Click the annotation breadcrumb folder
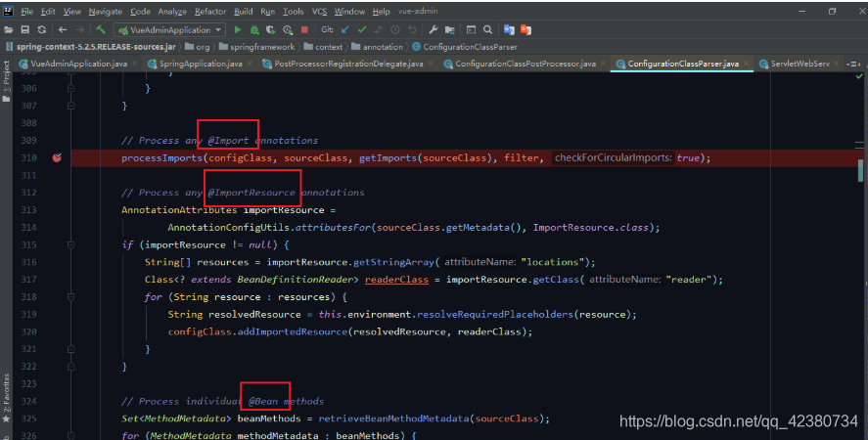868x440 pixels. 378,47
